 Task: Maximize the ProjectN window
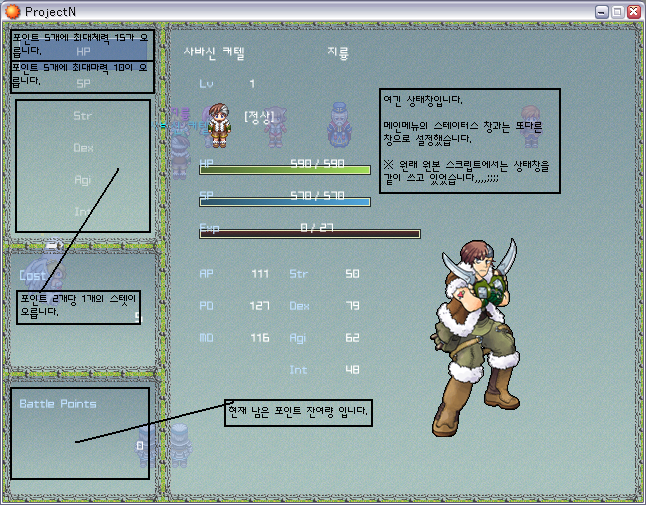pos(617,10)
